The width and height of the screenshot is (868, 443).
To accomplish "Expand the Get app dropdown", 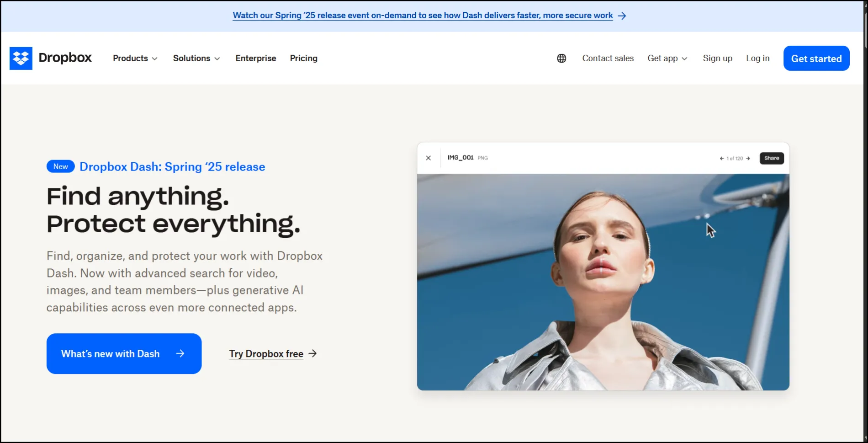I will [667, 58].
